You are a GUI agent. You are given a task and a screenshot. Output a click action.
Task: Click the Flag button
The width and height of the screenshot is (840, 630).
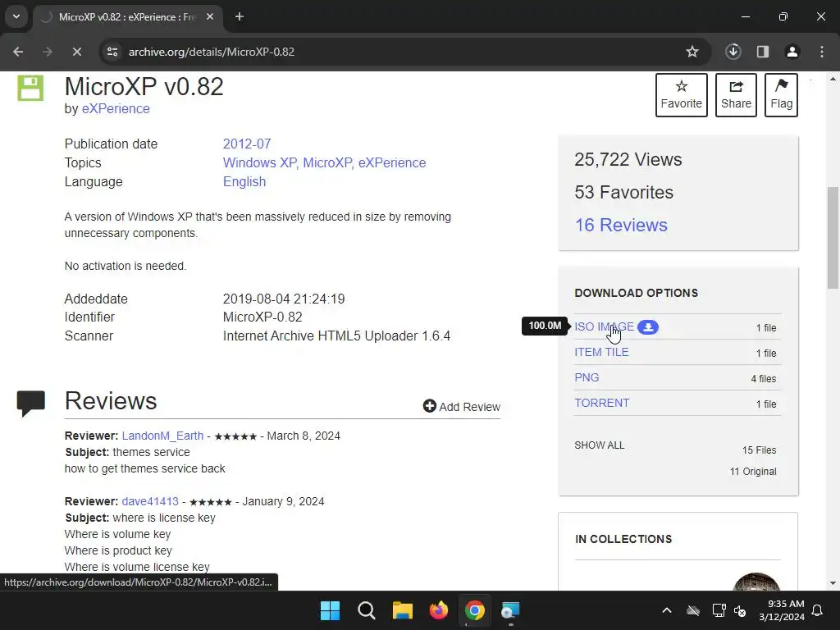coord(781,95)
